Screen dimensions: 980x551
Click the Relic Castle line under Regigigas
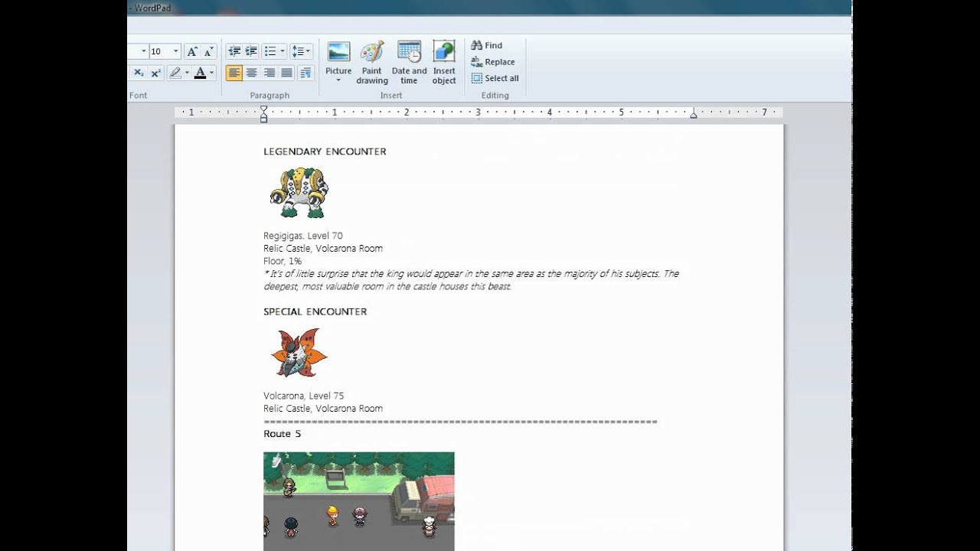(323, 249)
